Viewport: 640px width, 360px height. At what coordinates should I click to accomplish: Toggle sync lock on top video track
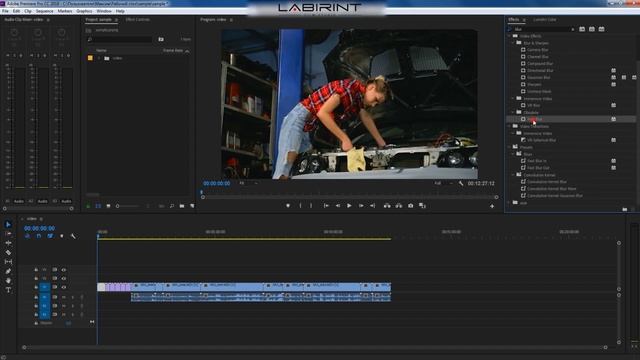click(55, 270)
